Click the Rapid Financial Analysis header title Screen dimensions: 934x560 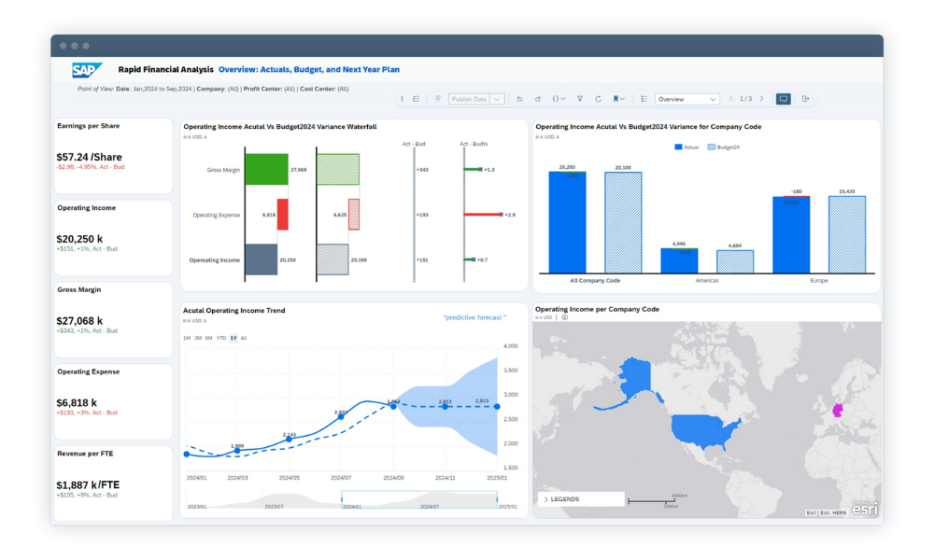click(x=165, y=69)
